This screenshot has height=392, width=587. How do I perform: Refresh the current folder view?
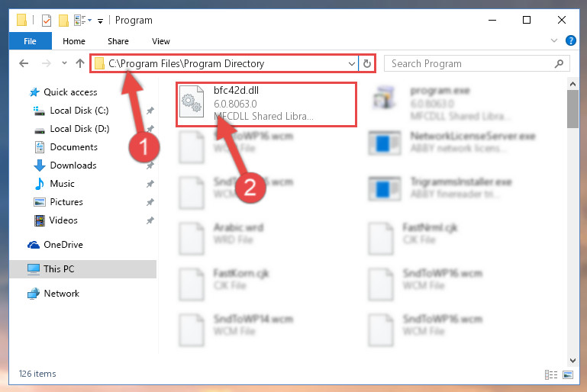367,63
